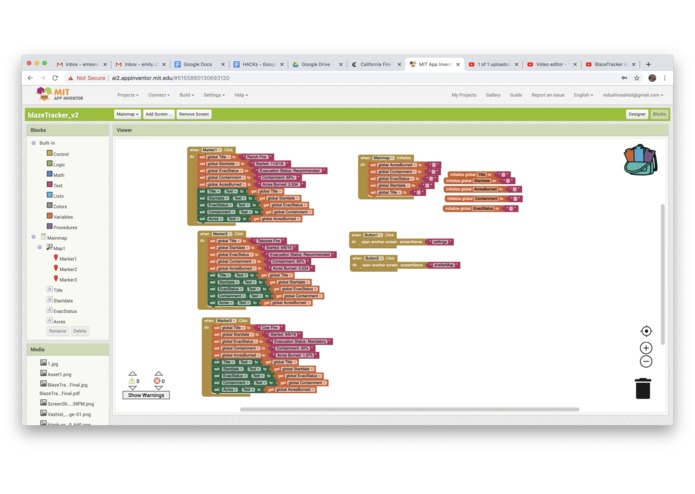Collapse the Mainmap tree node

[x=34, y=237]
